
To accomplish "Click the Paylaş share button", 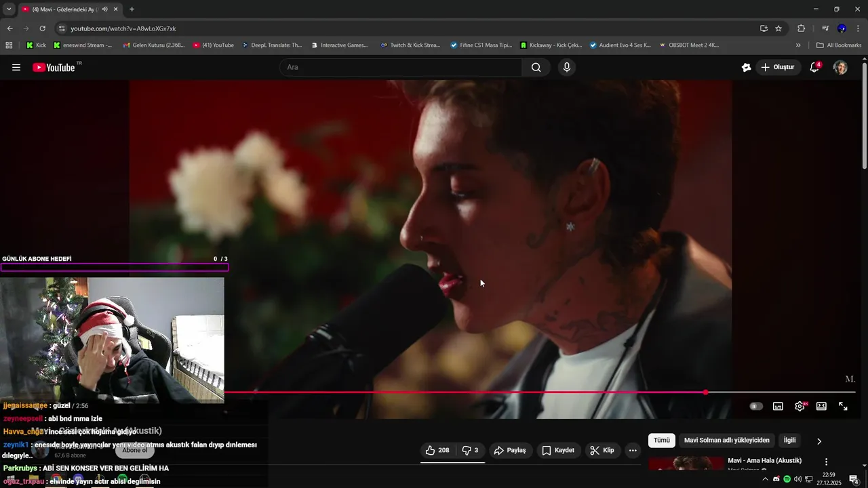I will pyautogui.click(x=510, y=450).
